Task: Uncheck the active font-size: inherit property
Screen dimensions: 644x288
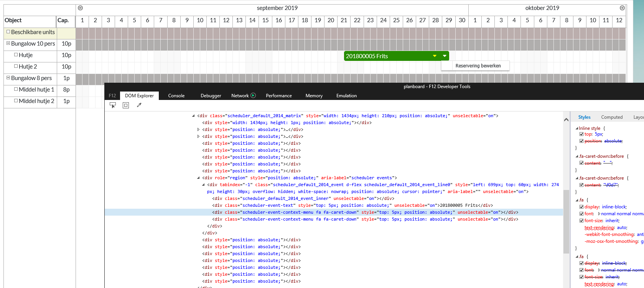Action: tap(581, 221)
